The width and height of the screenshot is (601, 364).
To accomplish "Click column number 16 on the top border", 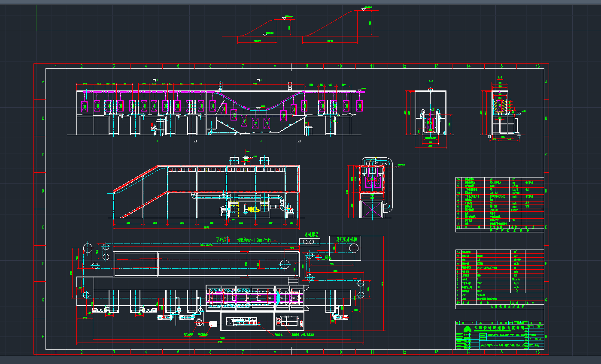I will click(x=537, y=66).
